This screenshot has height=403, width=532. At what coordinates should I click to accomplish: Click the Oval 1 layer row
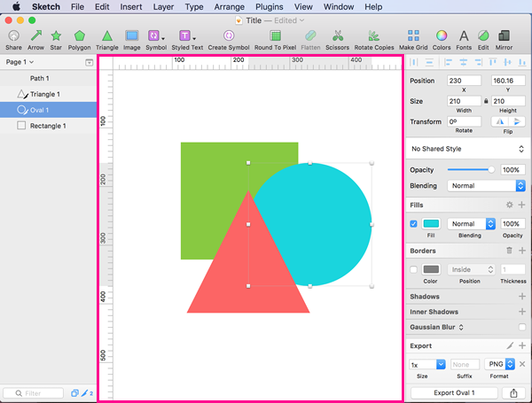(48, 110)
